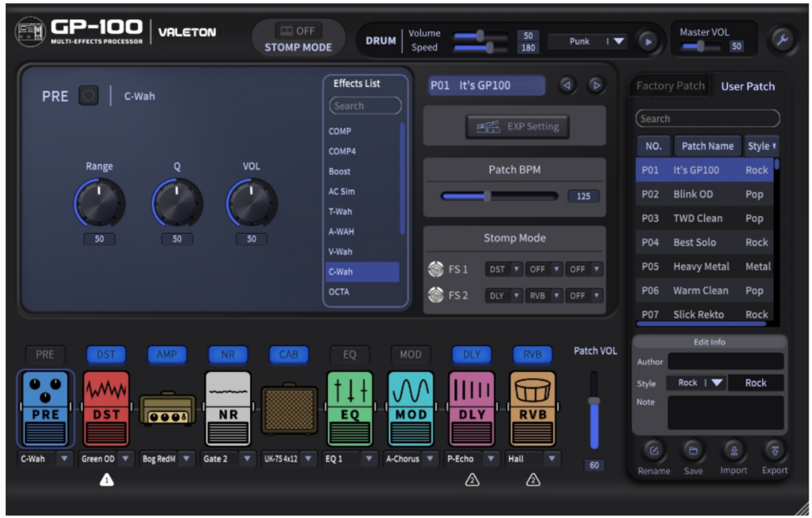The height and width of the screenshot is (518, 812).
Task: Toggle the DST module label off
Action: [x=105, y=354]
